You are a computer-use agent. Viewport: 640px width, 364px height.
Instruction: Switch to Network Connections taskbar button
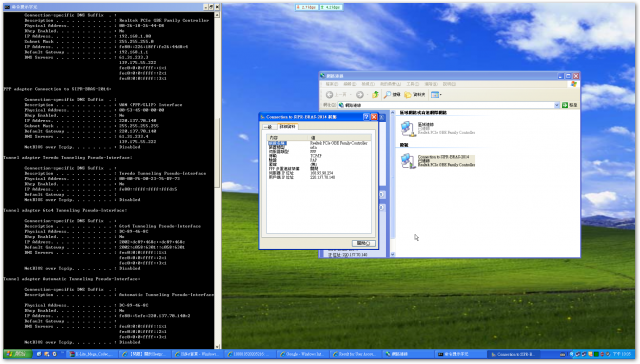(408, 354)
